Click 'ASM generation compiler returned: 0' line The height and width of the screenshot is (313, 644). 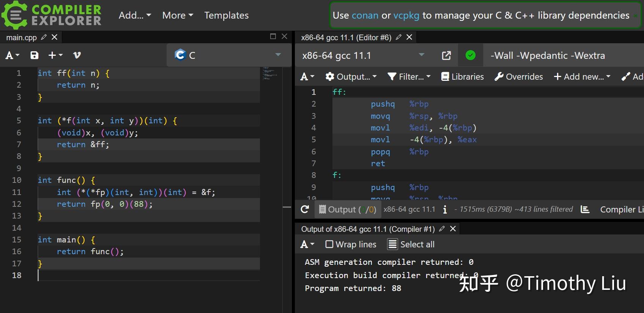389,262
